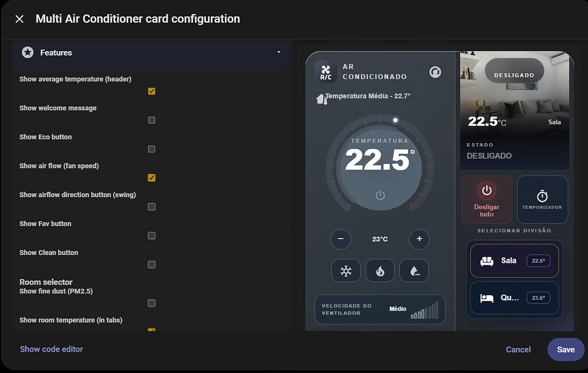Select cooling mode snowflake icon
Viewport: 588px width, 373px height.
click(346, 271)
